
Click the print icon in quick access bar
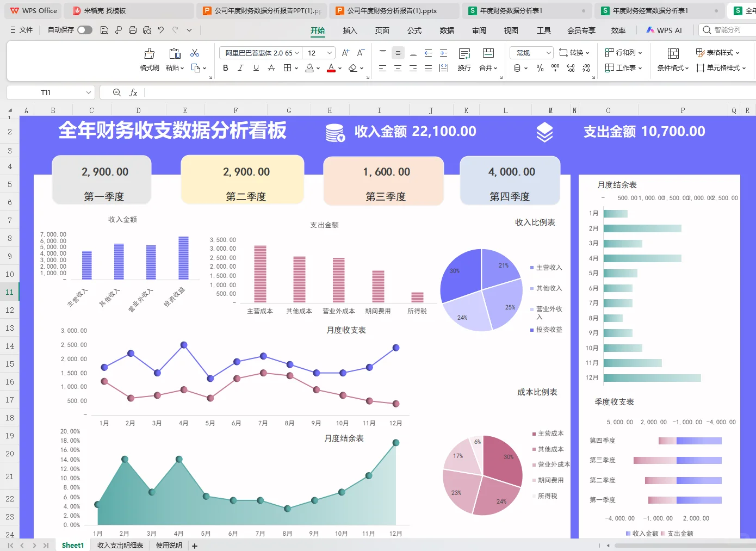pyautogui.click(x=133, y=30)
